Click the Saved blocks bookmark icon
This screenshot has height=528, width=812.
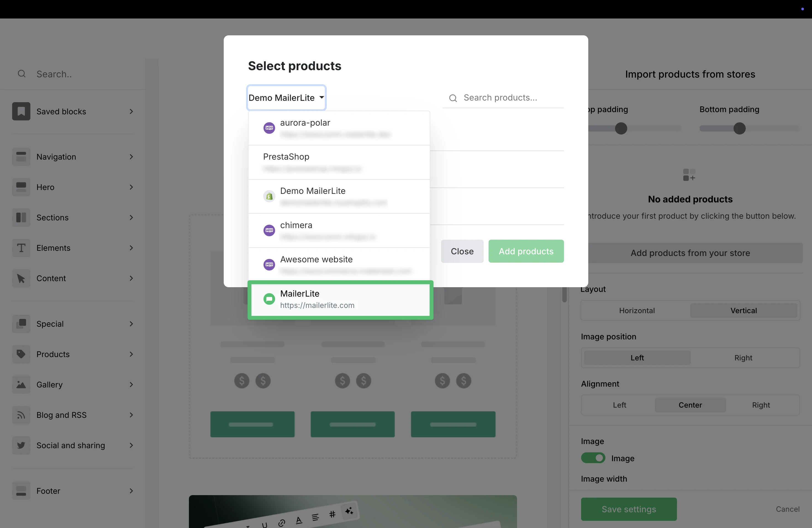click(21, 112)
